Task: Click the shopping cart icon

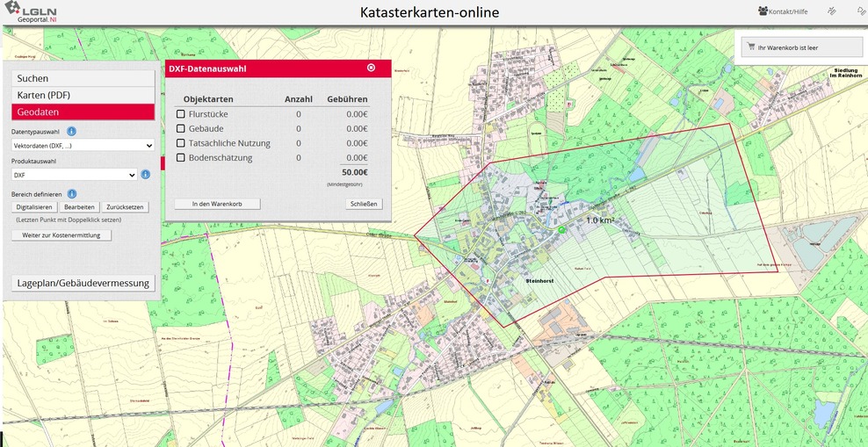Action: pos(750,47)
